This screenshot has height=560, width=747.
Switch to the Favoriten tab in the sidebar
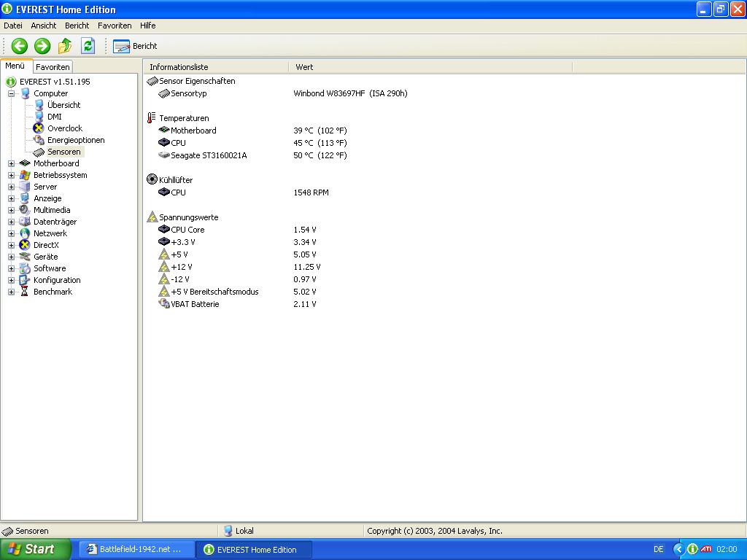53,67
